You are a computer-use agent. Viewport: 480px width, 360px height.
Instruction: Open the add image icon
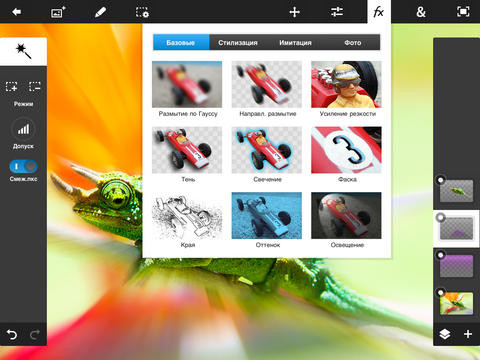pos(58,12)
